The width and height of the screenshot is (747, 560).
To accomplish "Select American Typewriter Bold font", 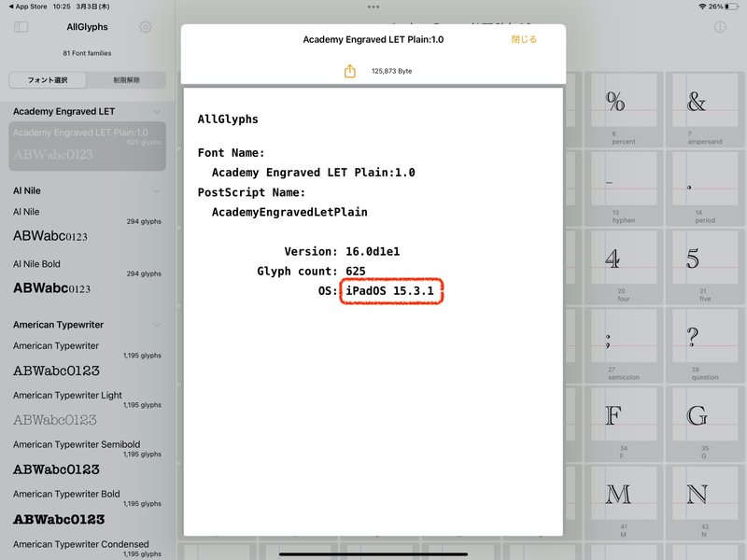I will pos(87,508).
